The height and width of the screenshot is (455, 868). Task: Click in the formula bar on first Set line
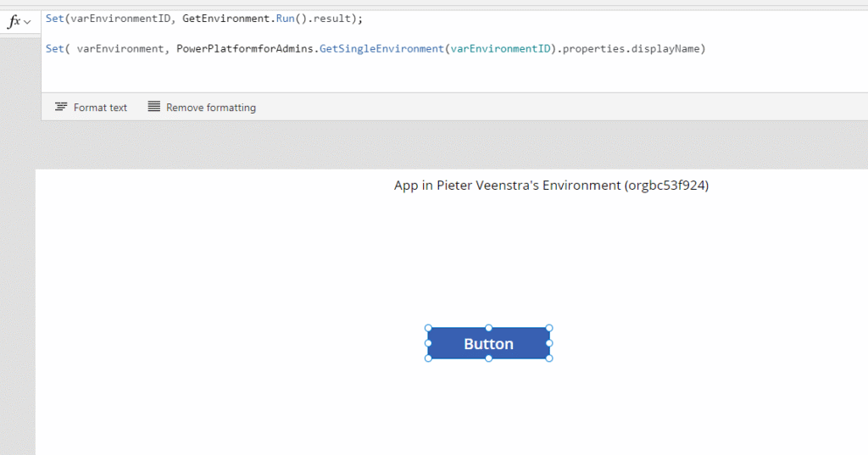[203, 19]
